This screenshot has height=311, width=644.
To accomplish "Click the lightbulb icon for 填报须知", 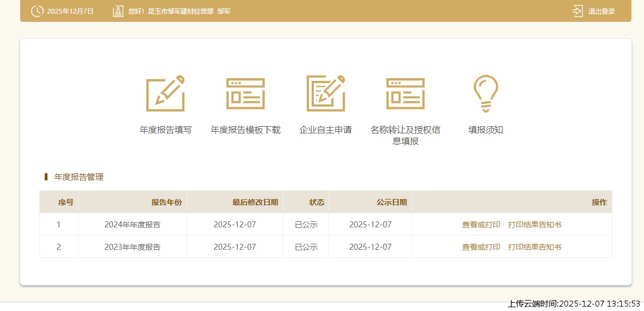I will pos(486,93).
